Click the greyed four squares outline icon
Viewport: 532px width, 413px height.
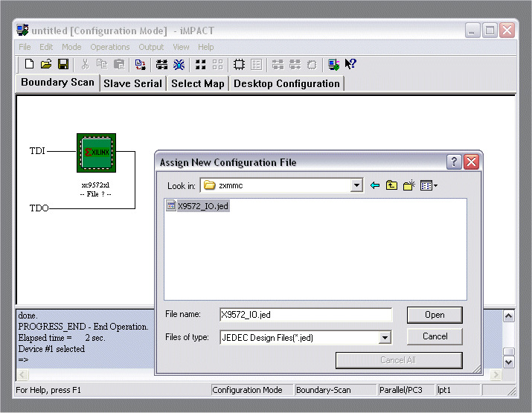pos(217,64)
